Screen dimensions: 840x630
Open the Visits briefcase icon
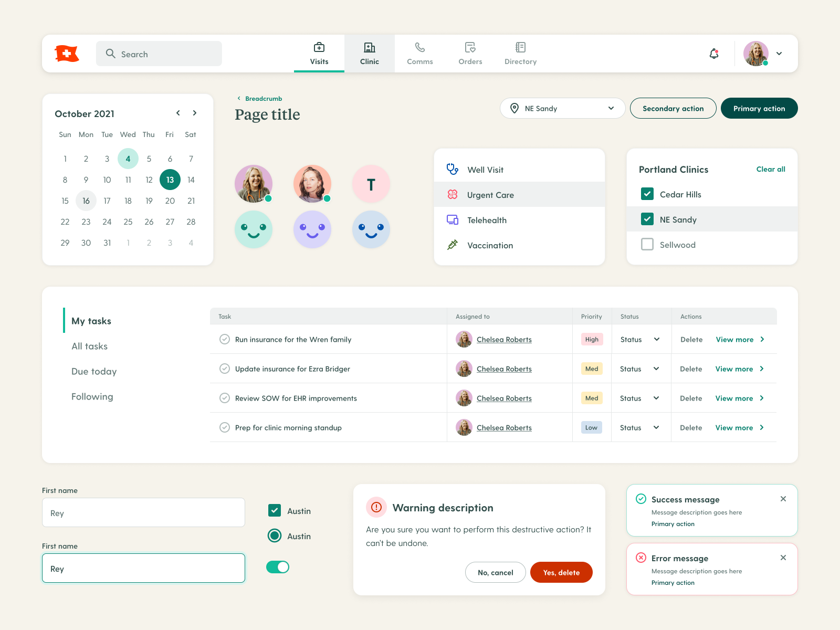(319, 47)
